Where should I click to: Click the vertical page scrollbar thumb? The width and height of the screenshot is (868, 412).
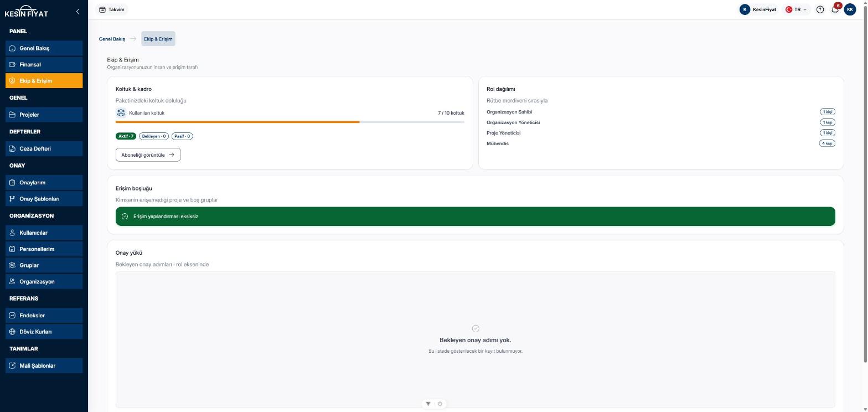pyautogui.click(x=865, y=183)
